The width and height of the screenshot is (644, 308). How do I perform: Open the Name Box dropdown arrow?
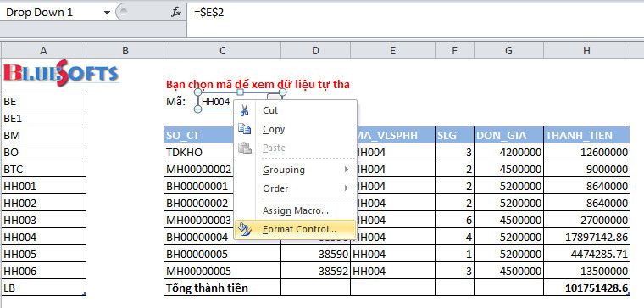click(108, 13)
